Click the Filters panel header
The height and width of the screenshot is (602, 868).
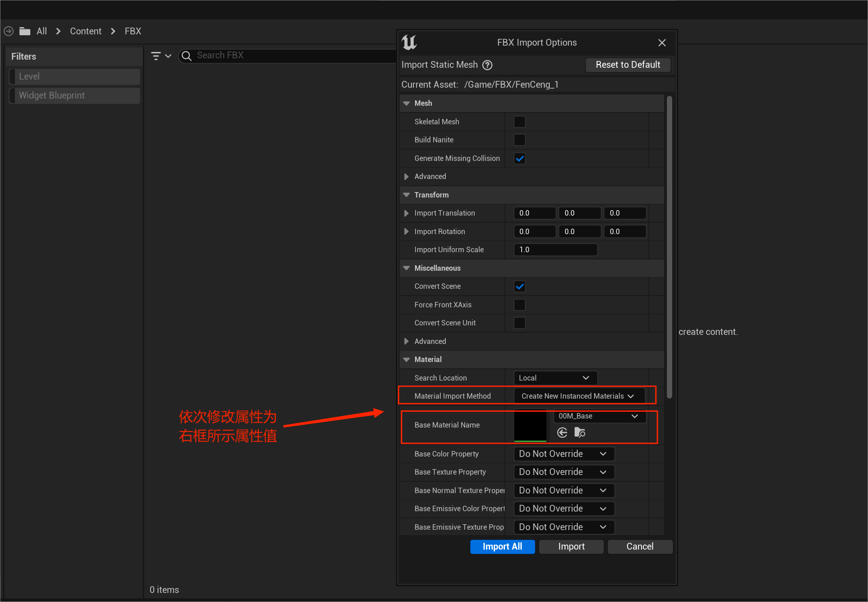tap(75, 57)
